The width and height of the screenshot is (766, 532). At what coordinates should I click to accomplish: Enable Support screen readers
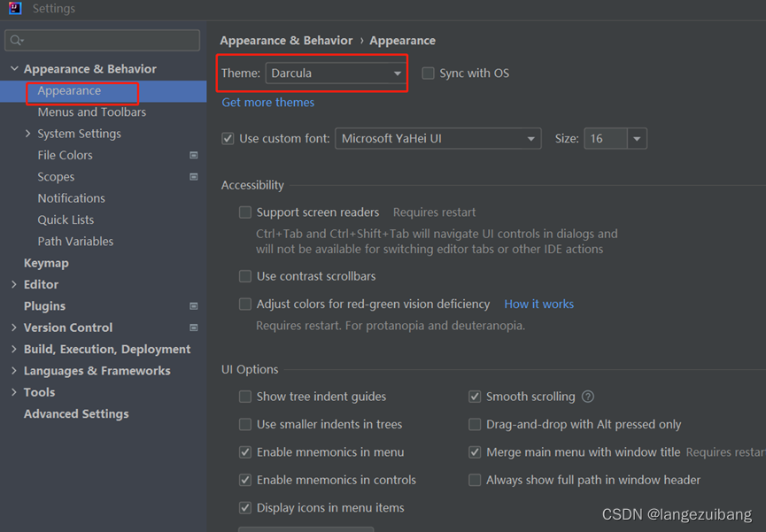coord(245,212)
